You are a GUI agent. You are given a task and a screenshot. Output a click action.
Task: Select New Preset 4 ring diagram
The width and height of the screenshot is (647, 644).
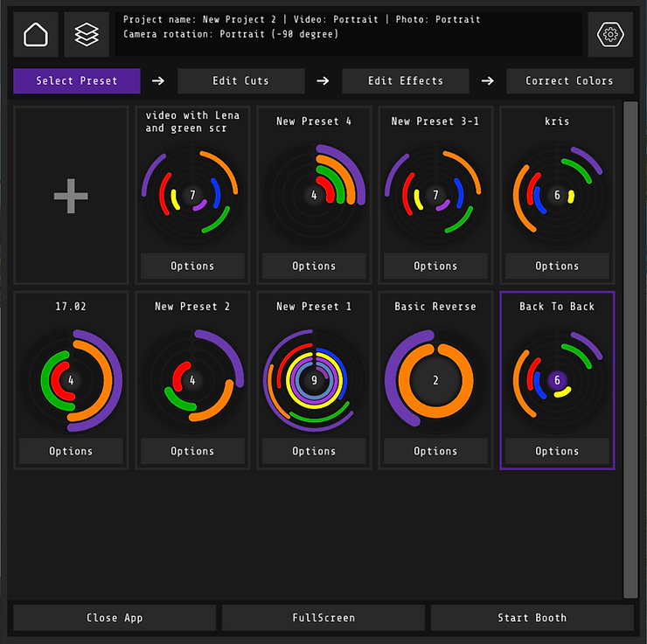(314, 195)
